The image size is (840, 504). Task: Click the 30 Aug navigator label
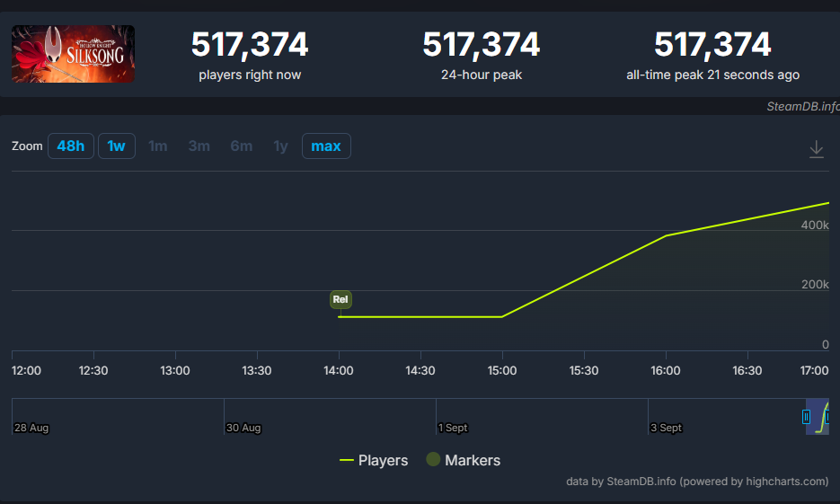coord(243,428)
